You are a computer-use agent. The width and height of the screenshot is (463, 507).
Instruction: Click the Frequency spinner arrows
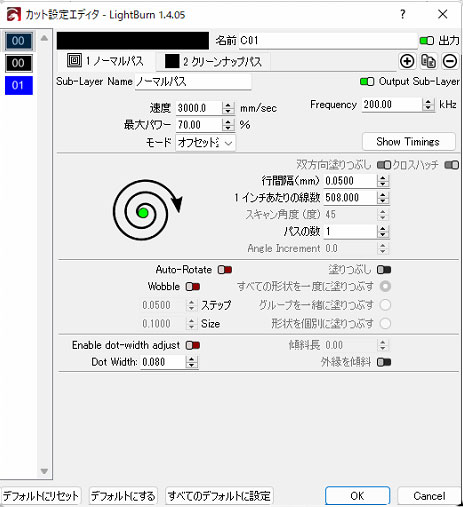[x=428, y=105]
